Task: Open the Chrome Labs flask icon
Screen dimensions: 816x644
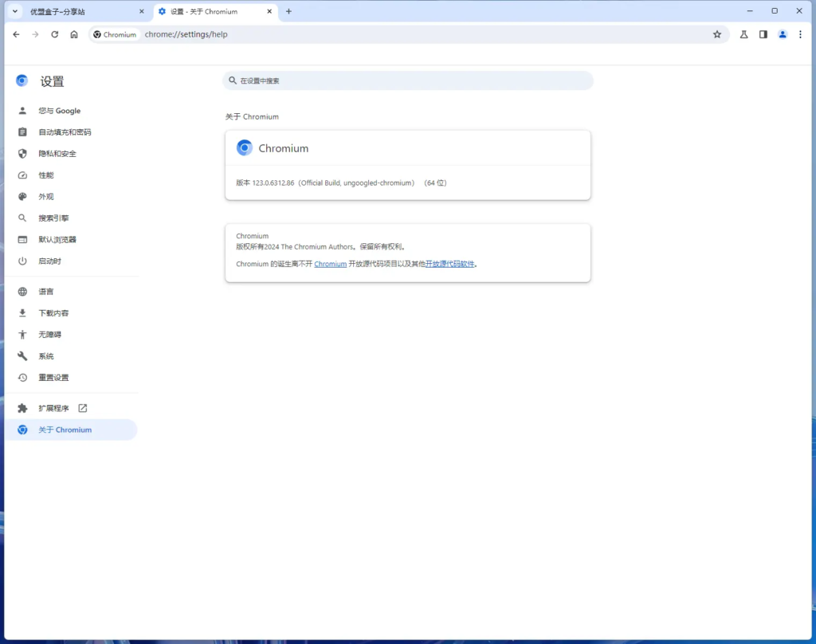Action: pos(743,34)
